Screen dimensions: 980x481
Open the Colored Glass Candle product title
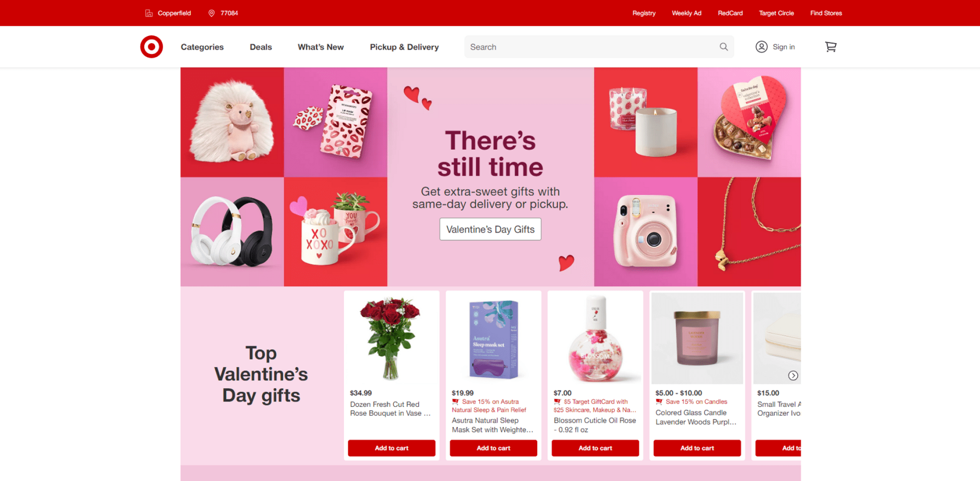[696, 417]
